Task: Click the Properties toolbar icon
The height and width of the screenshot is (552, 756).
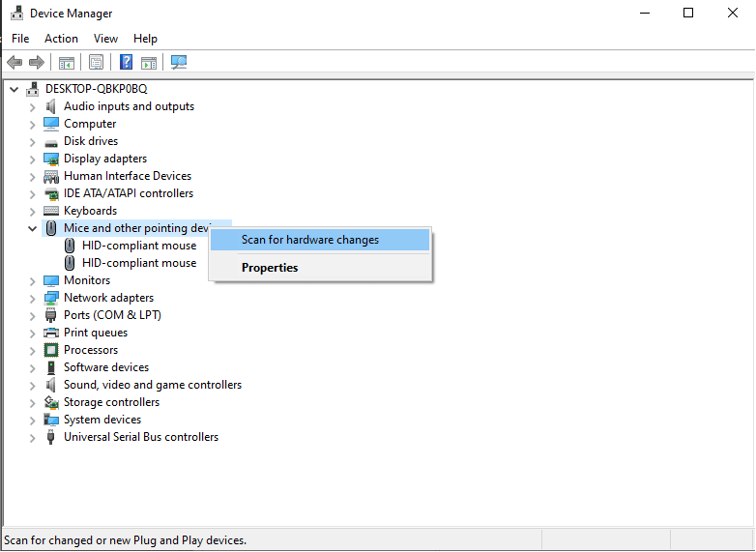Action: pos(96,63)
